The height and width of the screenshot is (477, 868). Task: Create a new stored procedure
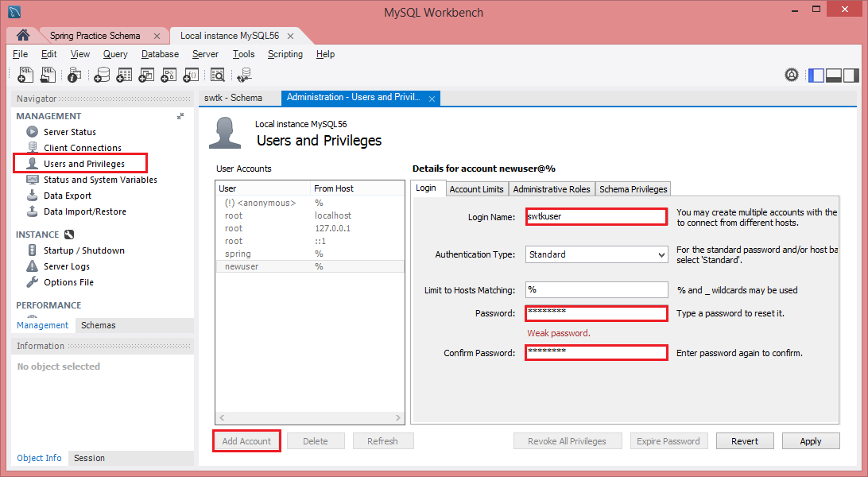point(169,74)
